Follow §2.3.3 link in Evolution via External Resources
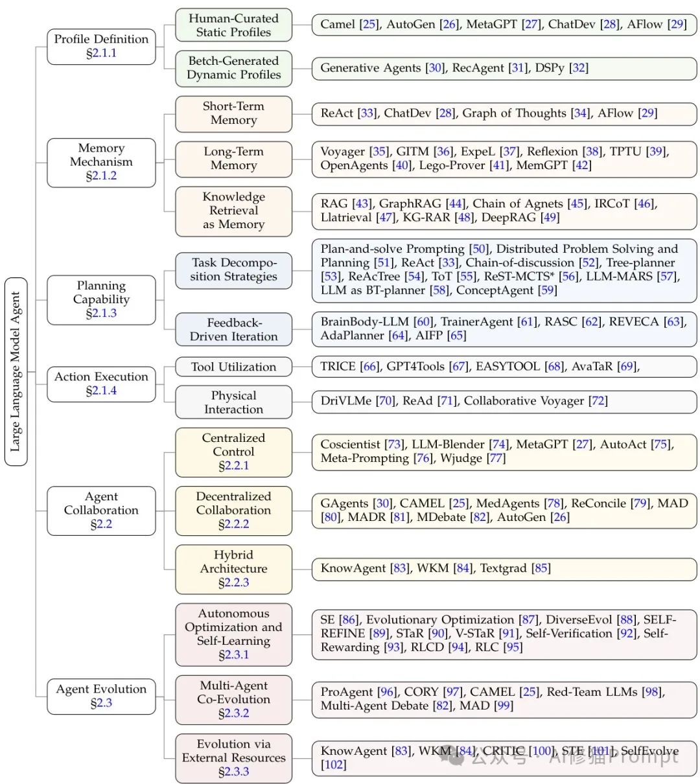Screen dimensions: 700x784 tap(233, 771)
